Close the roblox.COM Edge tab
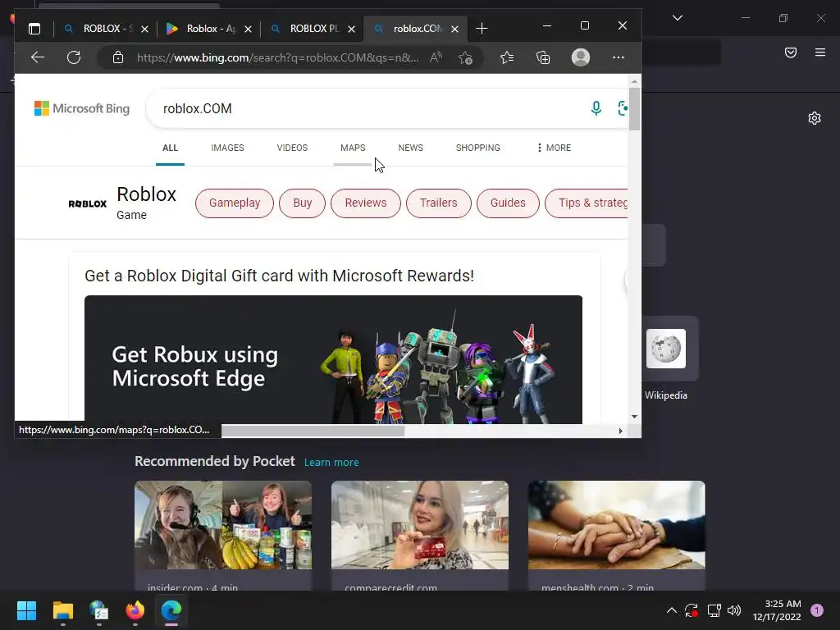The width and height of the screenshot is (840, 630). pyautogui.click(x=454, y=29)
